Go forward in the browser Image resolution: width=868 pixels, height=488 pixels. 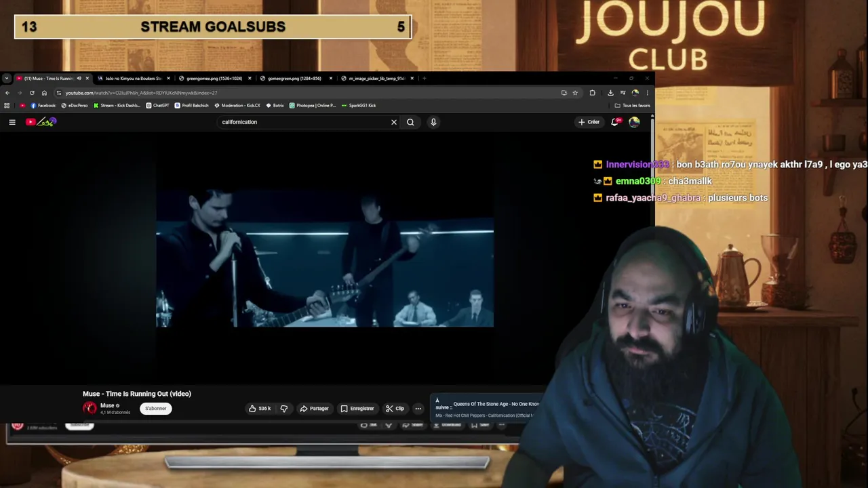(20, 93)
